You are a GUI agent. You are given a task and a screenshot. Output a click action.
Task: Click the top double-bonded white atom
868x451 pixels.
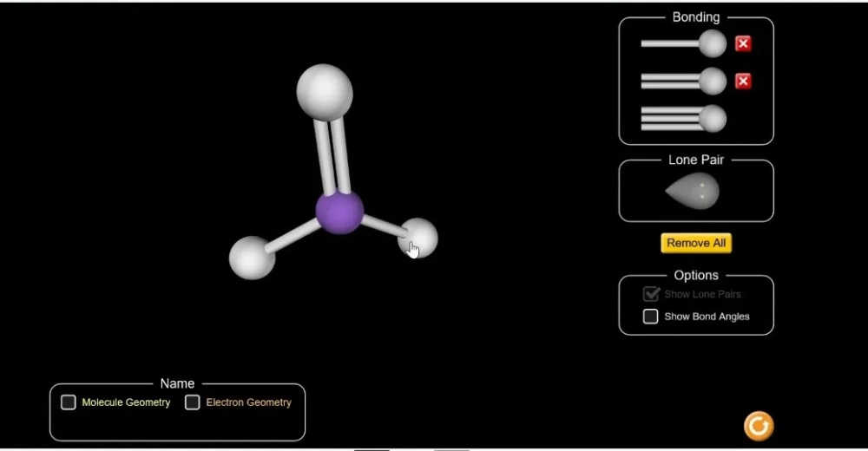[x=325, y=91]
